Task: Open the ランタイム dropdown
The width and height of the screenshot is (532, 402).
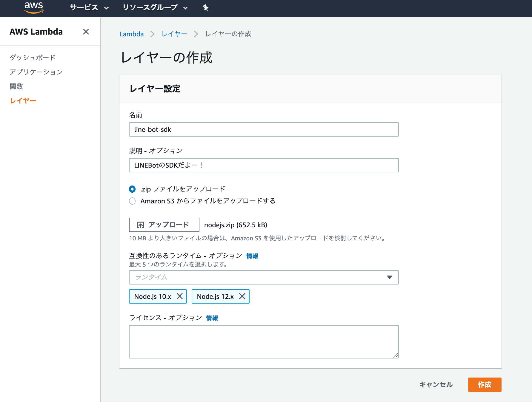Action: click(x=390, y=277)
